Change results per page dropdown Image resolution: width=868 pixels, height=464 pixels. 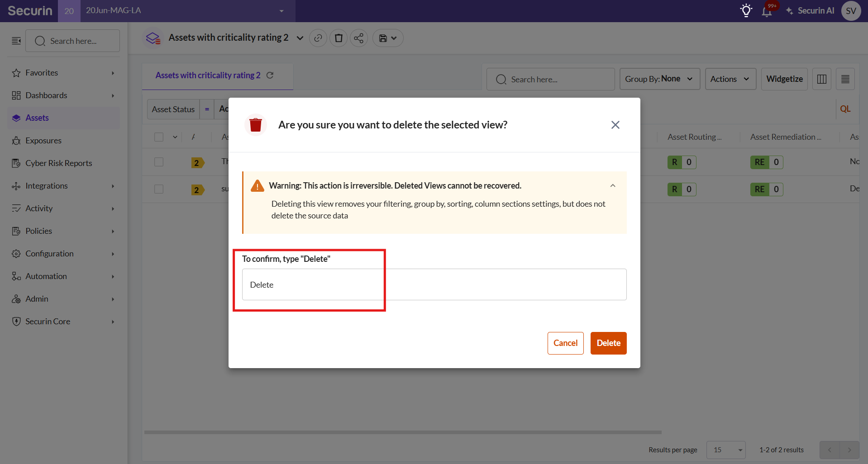726,450
